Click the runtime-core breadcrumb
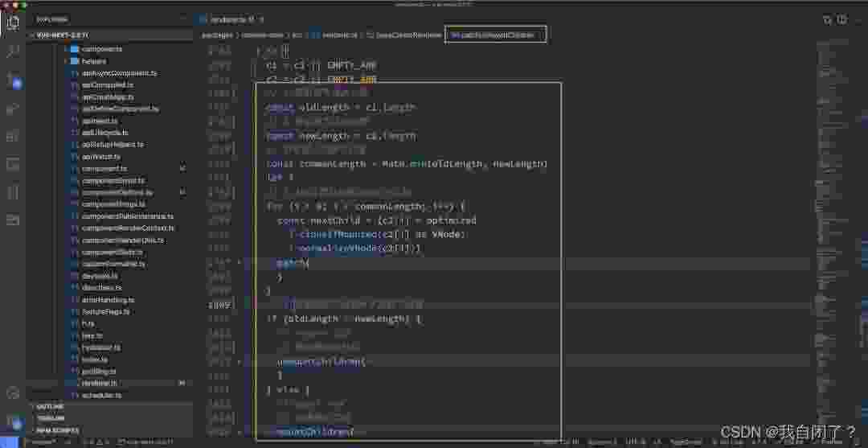This screenshot has width=868, height=448. click(x=263, y=35)
